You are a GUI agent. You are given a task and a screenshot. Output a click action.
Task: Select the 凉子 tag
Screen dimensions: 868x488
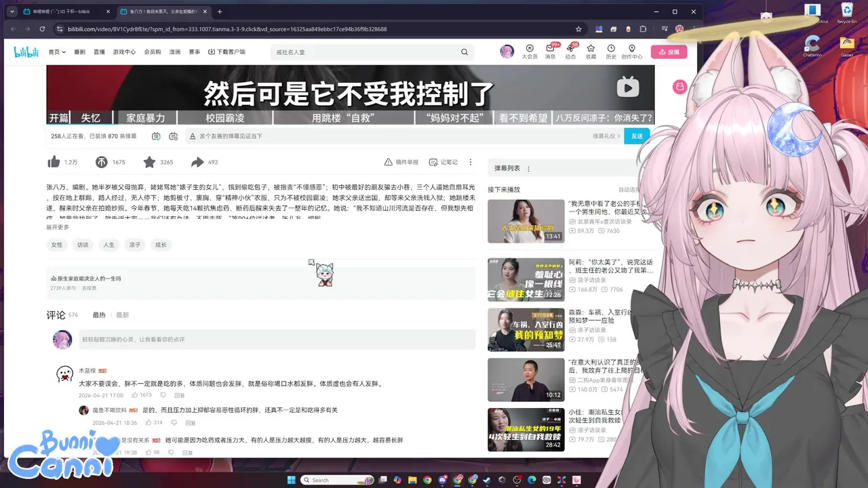tap(135, 245)
